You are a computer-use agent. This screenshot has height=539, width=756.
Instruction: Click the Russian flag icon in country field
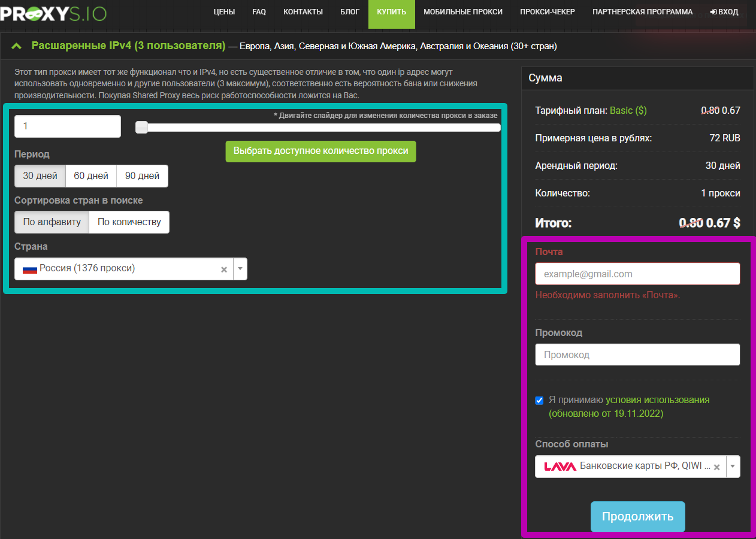click(x=30, y=269)
